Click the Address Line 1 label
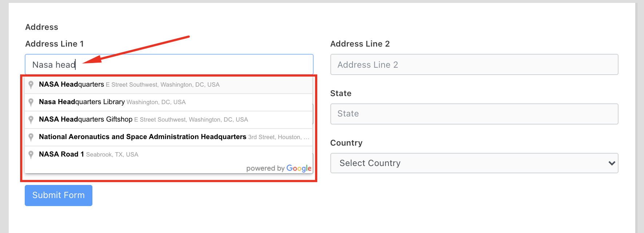 [x=55, y=44]
